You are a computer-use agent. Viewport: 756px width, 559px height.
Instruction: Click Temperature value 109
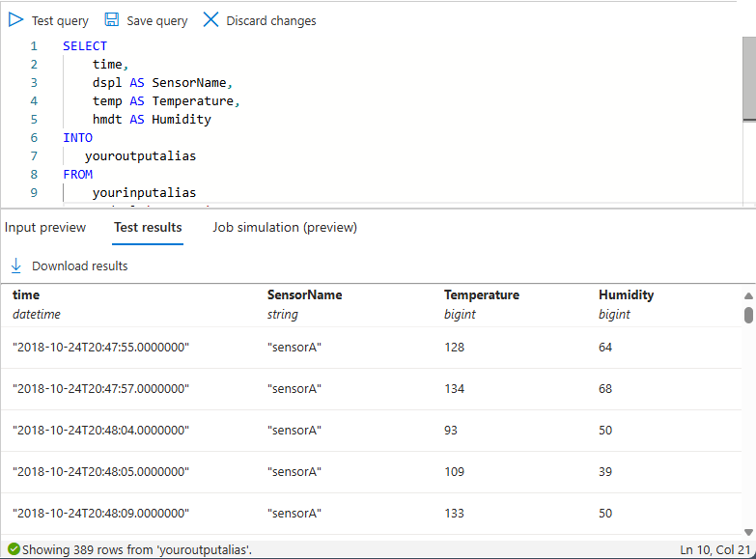(454, 472)
